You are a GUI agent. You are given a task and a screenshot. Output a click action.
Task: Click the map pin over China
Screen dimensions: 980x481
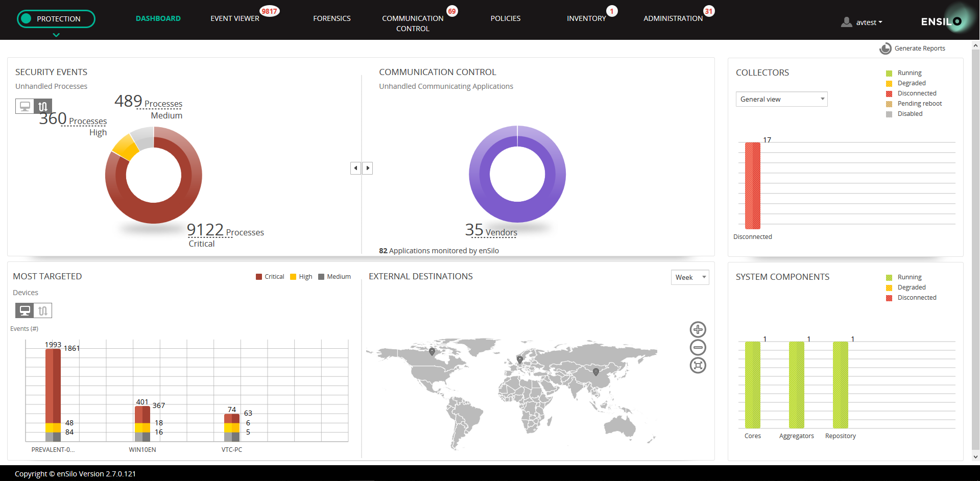pos(595,372)
